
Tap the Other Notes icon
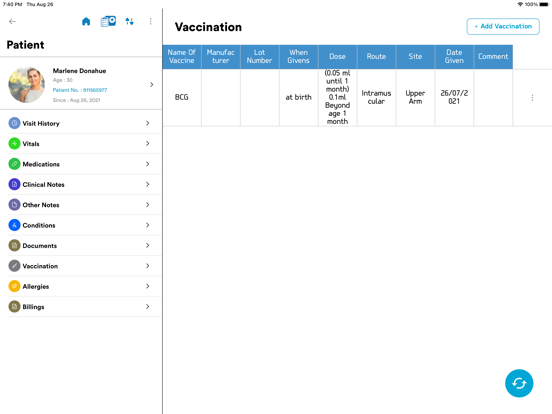click(14, 205)
